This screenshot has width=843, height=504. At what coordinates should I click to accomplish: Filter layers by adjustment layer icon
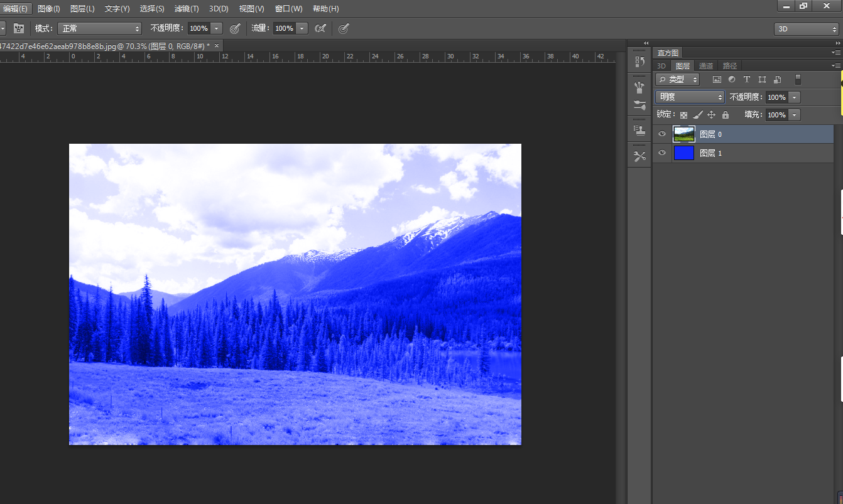tap(732, 80)
